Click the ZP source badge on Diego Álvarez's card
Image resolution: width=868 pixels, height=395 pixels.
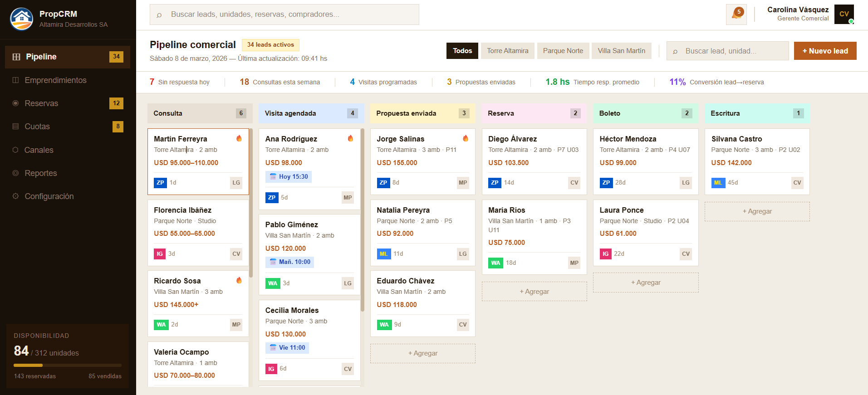pos(495,183)
